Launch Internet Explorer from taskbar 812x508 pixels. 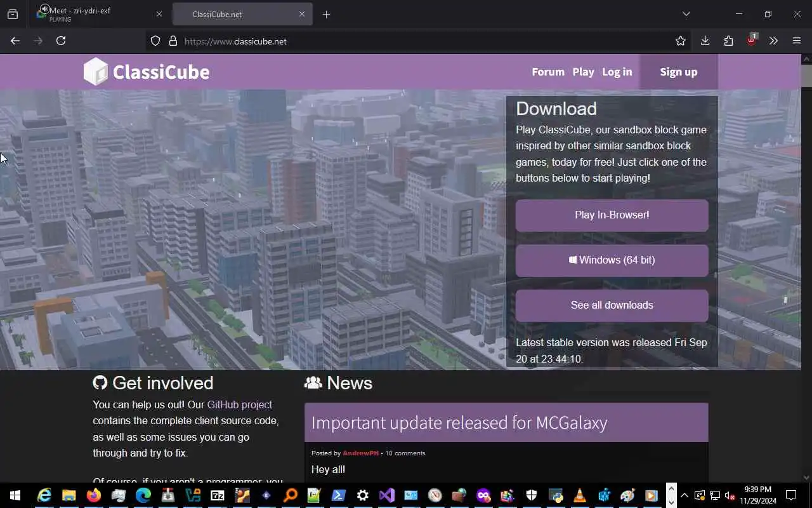tap(44, 495)
